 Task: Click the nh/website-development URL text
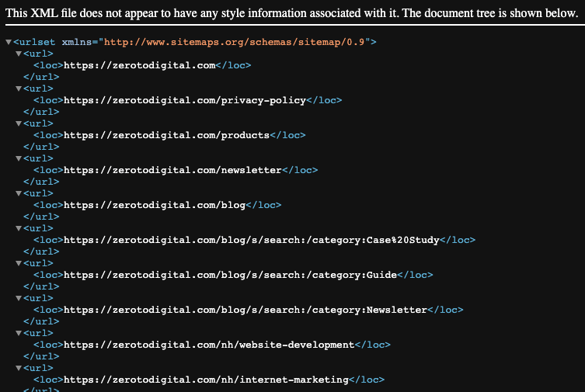pyautogui.click(x=208, y=345)
